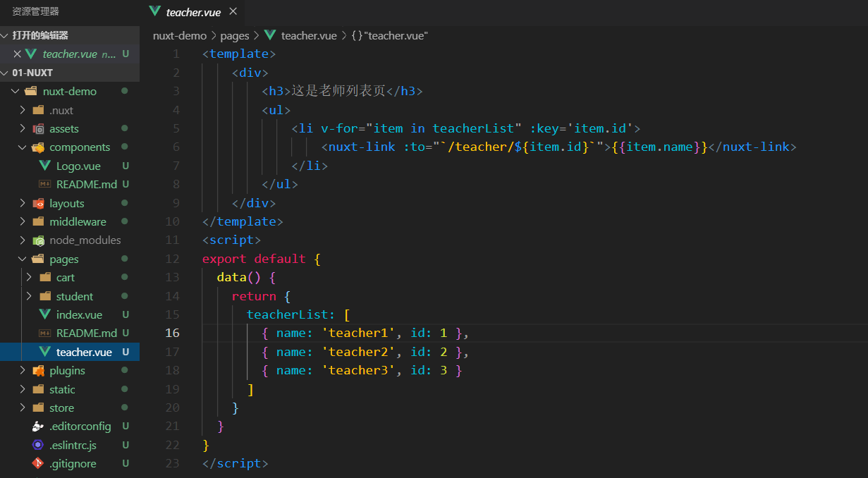The height and width of the screenshot is (478, 868).
Task: Collapse the components folder
Action: point(21,147)
